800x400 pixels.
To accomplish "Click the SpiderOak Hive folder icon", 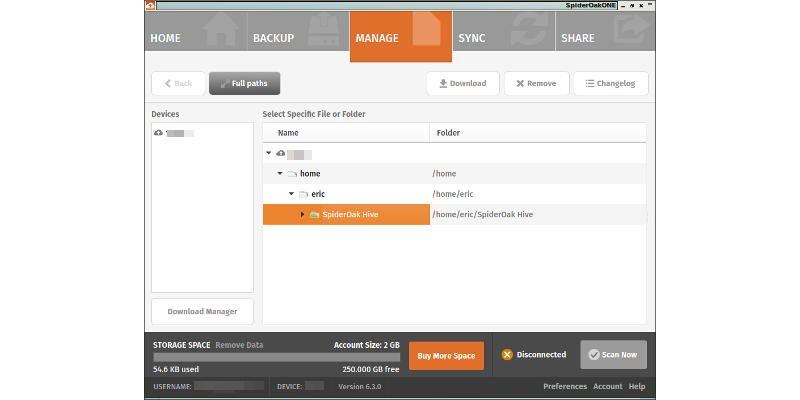I will point(315,215).
